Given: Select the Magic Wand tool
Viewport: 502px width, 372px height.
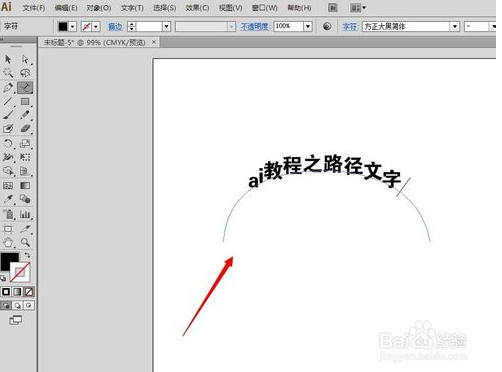Looking at the screenshot, I should 8,73.
